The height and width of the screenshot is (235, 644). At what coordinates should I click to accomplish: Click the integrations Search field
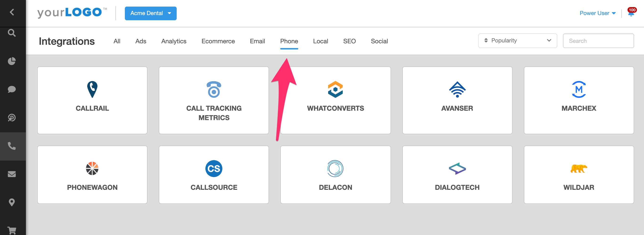pyautogui.click(x=598, y=41)
